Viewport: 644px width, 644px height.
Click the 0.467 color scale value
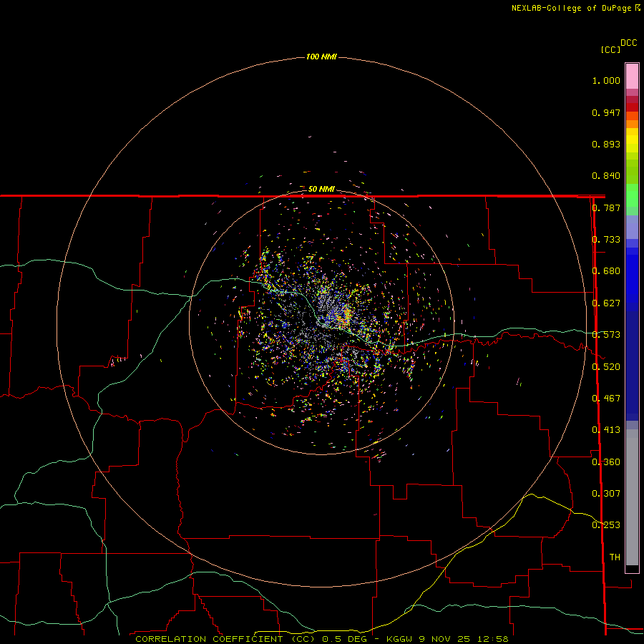(606, 399)
